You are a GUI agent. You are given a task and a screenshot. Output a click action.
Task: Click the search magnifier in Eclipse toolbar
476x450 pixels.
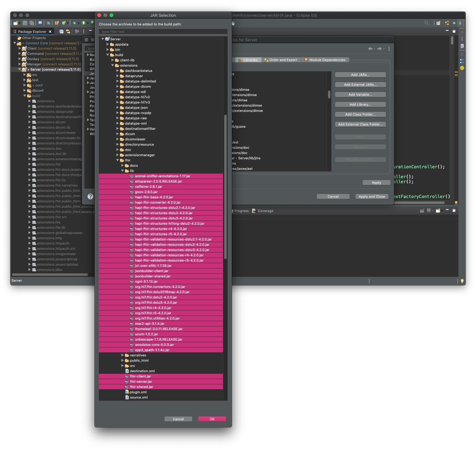(x=427, y=23)
